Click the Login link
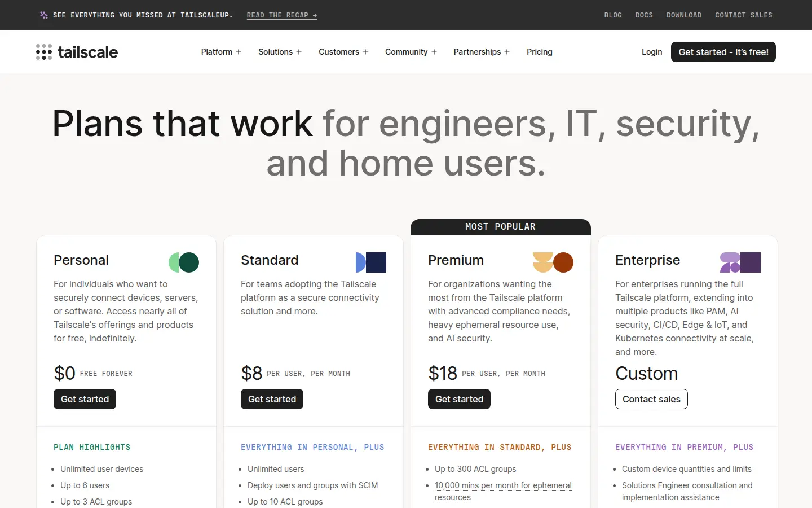The width and height of the screenshot is (812, 508). (652, 52)
